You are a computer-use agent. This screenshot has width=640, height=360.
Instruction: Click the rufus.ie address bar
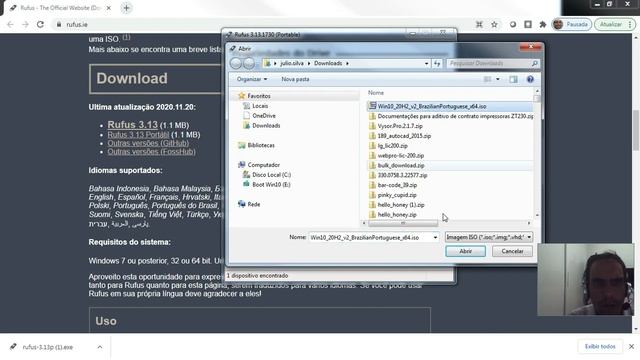(x=261, y=24)
